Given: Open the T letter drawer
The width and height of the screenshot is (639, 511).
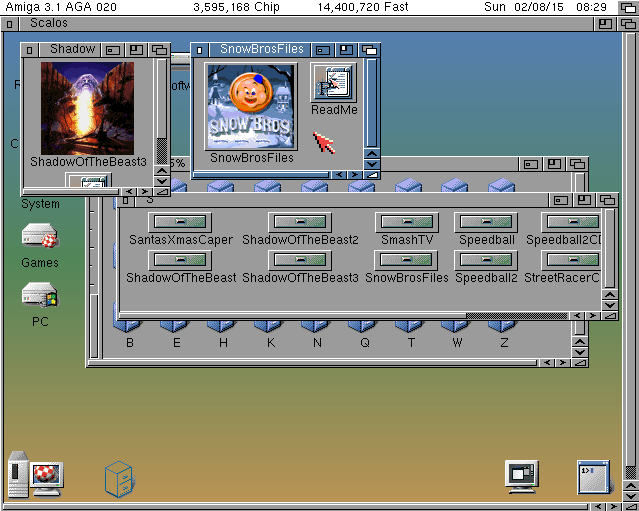Looking at the screenshot, I should tap(409, 326).
